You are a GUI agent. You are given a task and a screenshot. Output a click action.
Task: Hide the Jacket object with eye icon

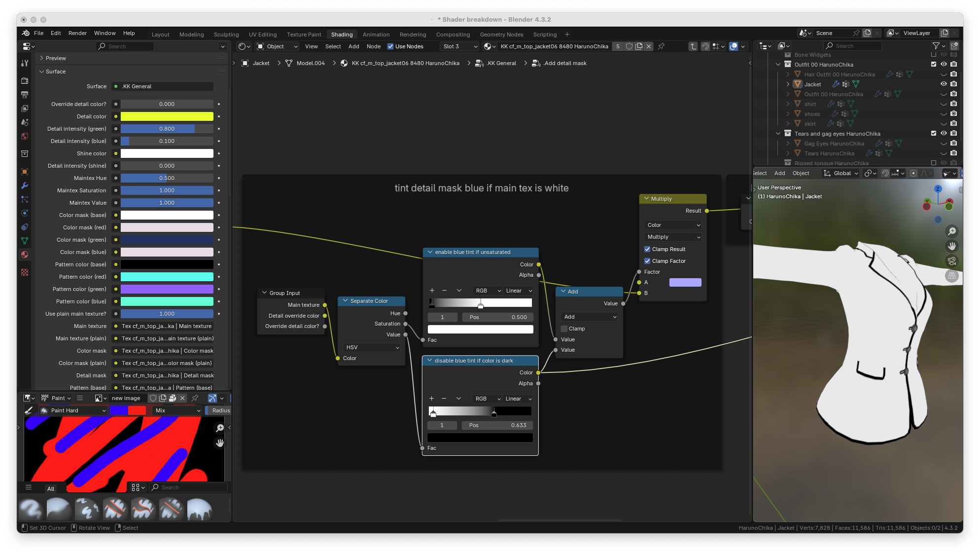(943, 84)
